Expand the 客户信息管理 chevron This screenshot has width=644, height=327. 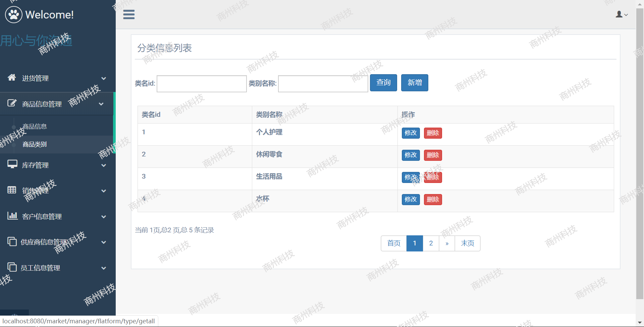pyautogui.click(x=104, y=217)
